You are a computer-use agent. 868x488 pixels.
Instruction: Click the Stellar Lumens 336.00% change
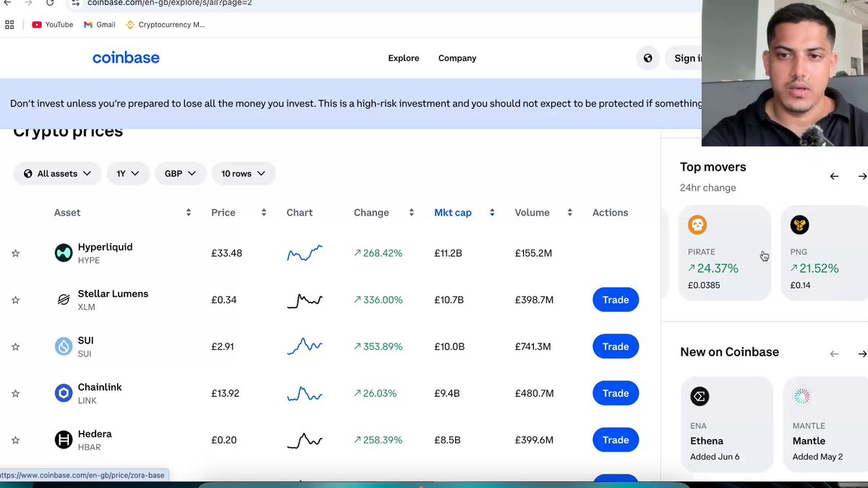(x=378, y=300)
